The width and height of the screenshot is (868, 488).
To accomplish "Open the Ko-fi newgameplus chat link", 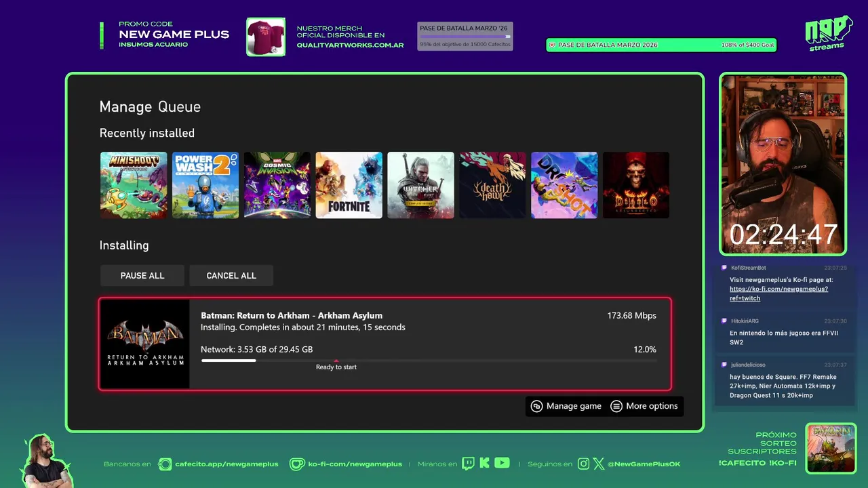I will click(778, 293).
